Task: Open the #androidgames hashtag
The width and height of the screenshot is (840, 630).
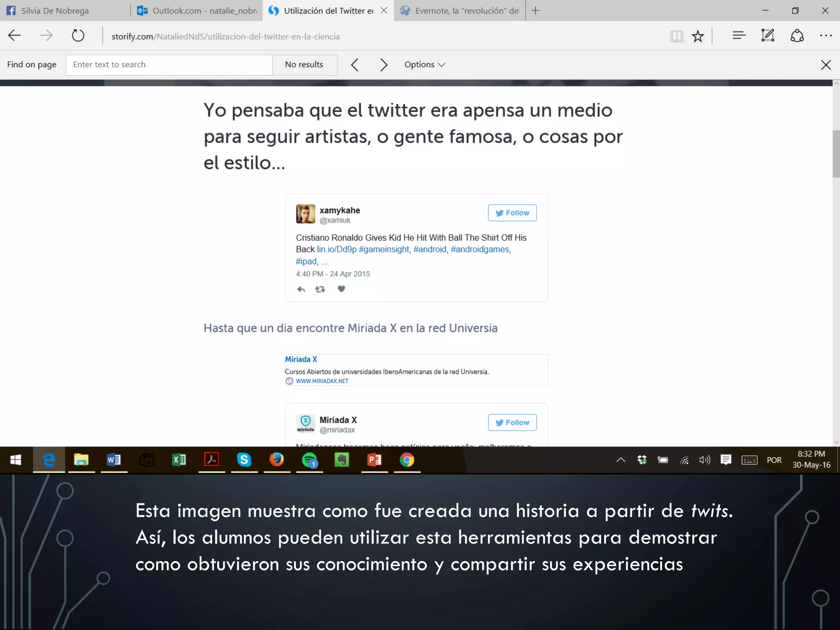Action: (x=480, y=249)
